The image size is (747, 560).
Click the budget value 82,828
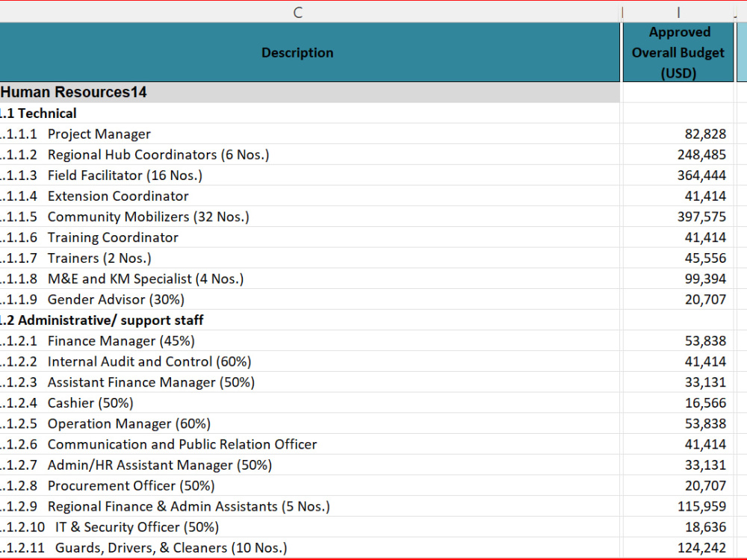pos(678,134)
